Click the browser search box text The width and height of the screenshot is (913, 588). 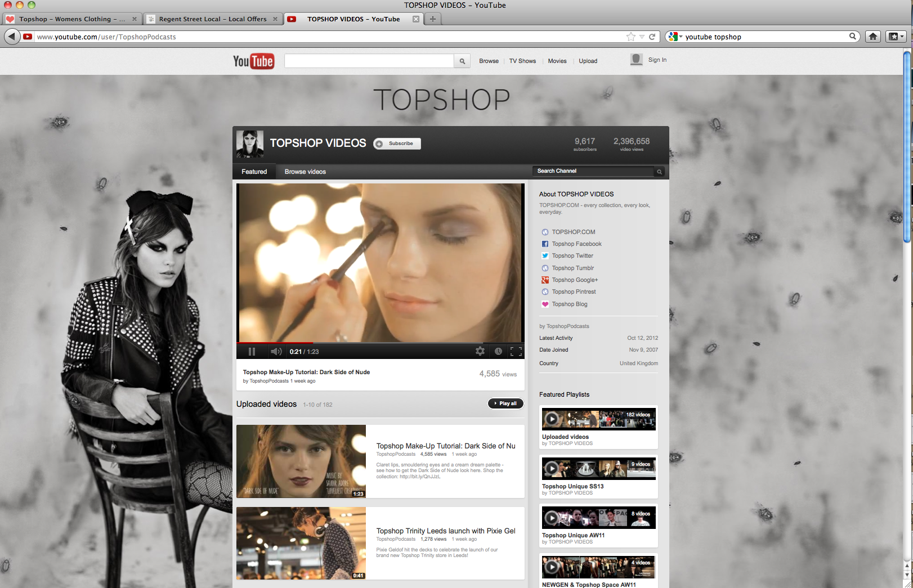713,37
